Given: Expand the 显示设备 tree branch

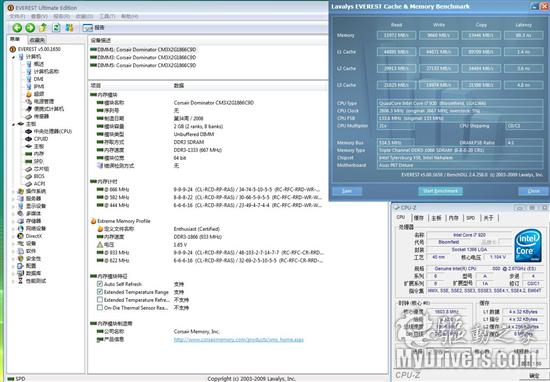Looking at the screenshot, I should click(14, 206).
